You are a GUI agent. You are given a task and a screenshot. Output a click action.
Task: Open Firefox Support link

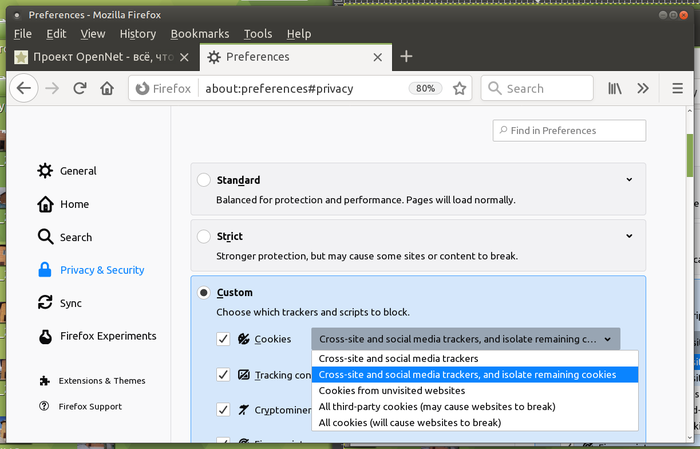click(90, 406)
